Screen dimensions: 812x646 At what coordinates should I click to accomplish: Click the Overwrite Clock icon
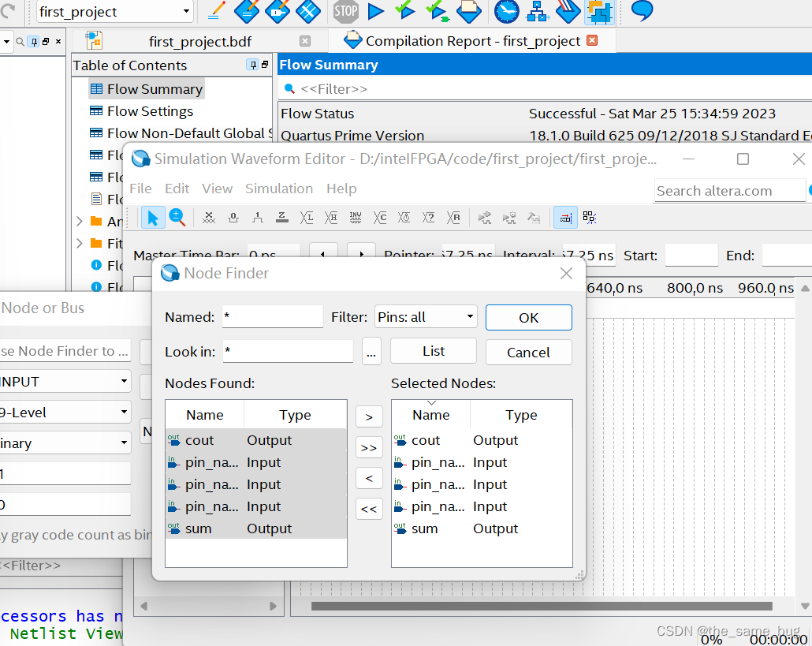(x=404, y=218)
